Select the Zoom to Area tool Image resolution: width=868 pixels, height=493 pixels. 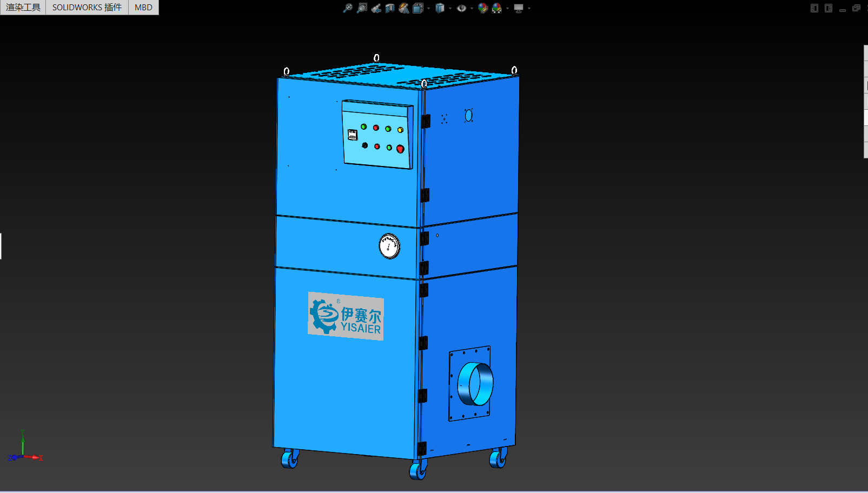(362, 8)
